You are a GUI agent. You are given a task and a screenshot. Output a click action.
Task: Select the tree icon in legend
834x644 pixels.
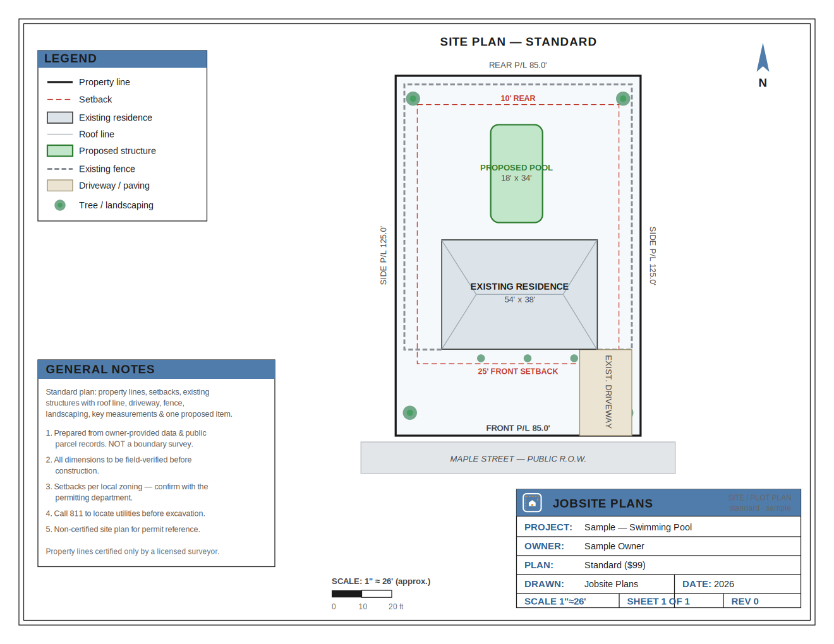[x=60, y=205]
